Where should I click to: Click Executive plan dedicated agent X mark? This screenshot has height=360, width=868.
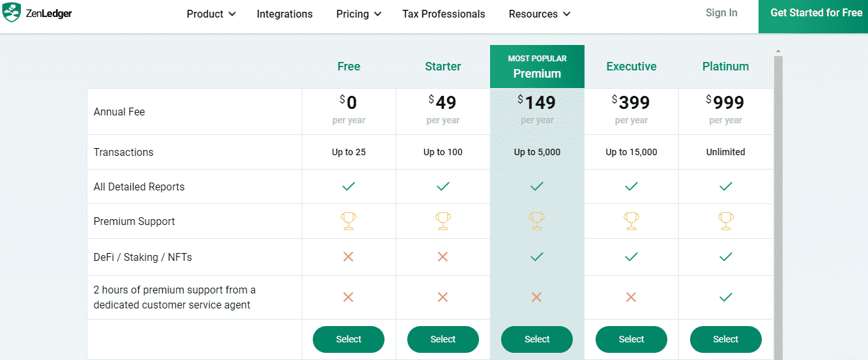[631, 297]
